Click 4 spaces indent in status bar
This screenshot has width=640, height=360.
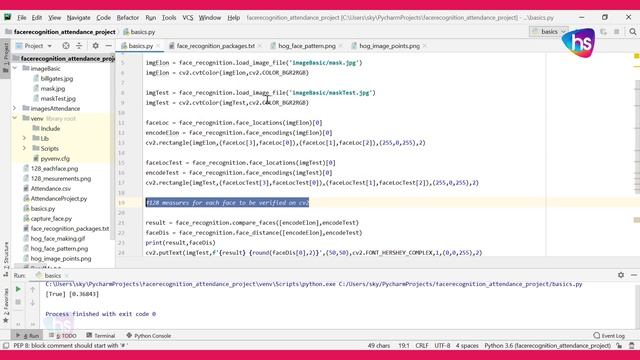pyautogui.click(x=467, y=345)
